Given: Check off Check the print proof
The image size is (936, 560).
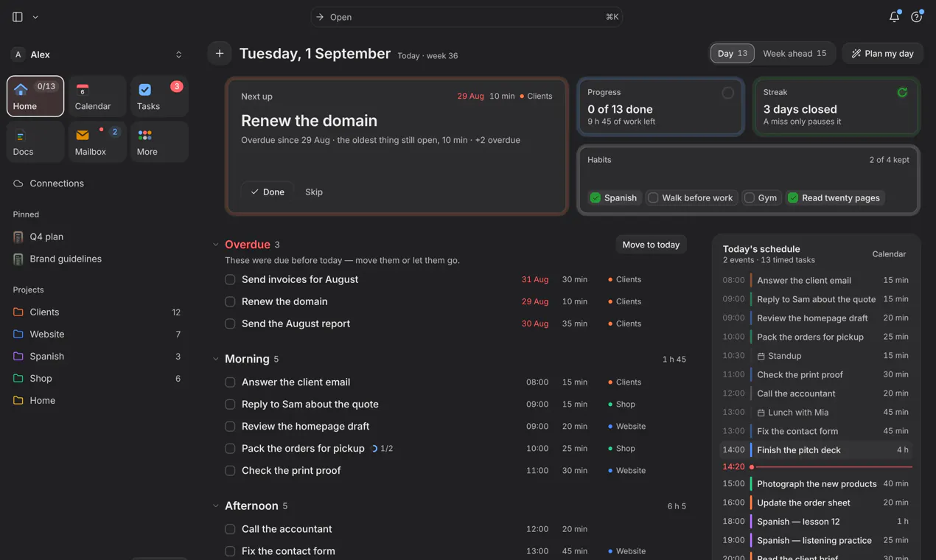Looking at the screenshot, I should [x=230, y=471].
